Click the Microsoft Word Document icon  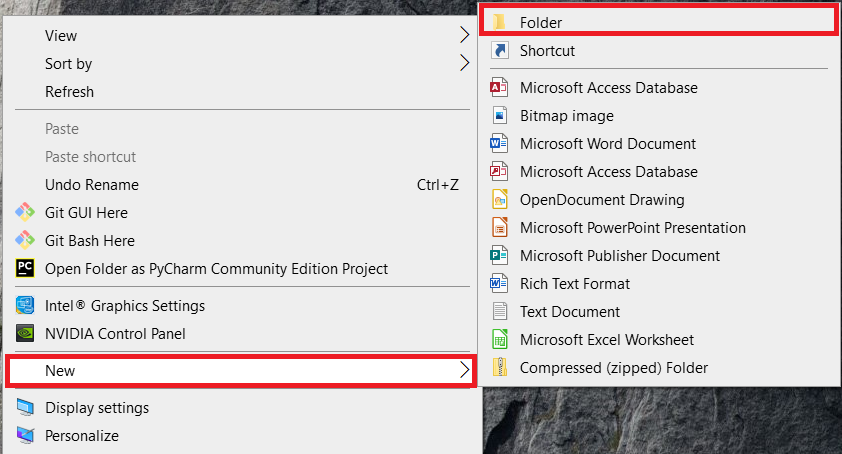[499, 143]
